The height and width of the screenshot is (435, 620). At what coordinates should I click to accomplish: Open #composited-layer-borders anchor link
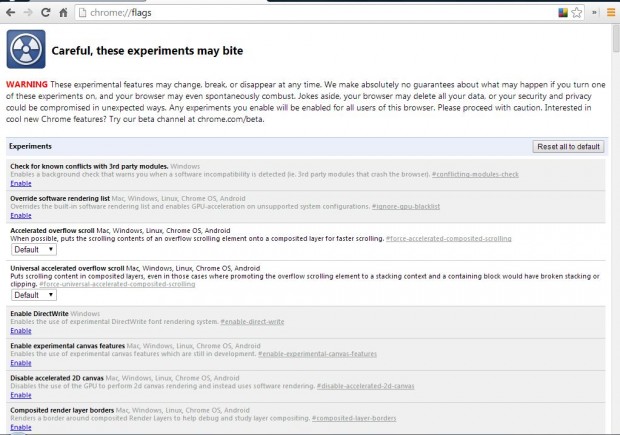(354, 418)
